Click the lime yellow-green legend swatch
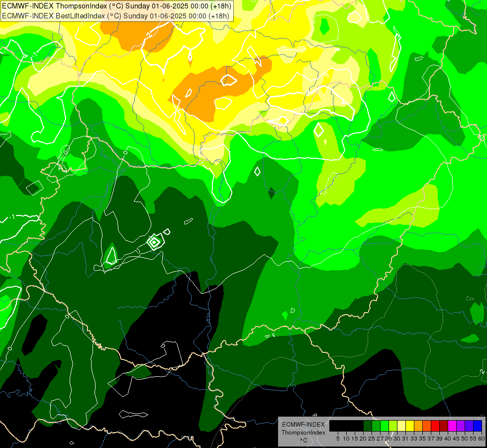Viewport: 487px width, 448px height. click(393, 426)
